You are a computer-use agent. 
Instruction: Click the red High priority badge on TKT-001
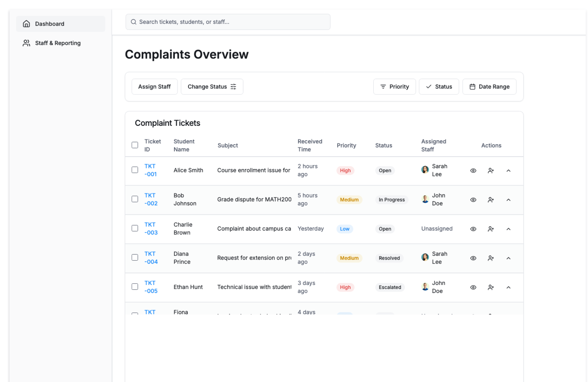coord(345,170)
